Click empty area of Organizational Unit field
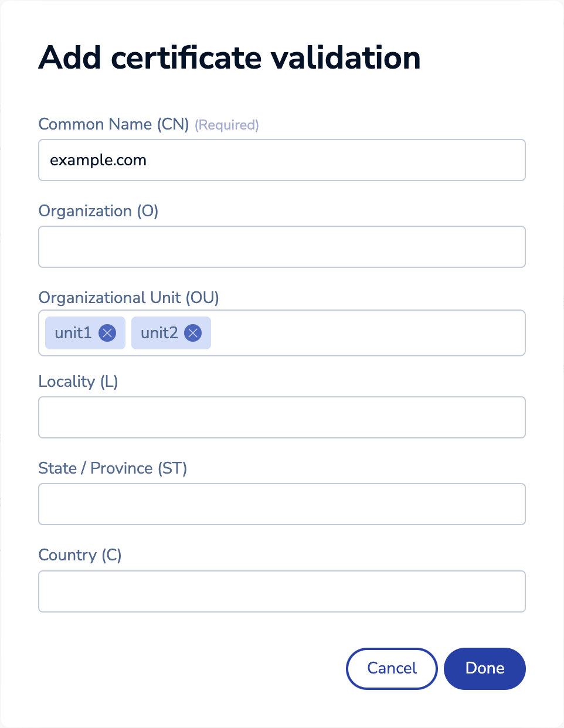Image resolution: width=564 pixels, height=728 pixels. click(x=366, y=333)
